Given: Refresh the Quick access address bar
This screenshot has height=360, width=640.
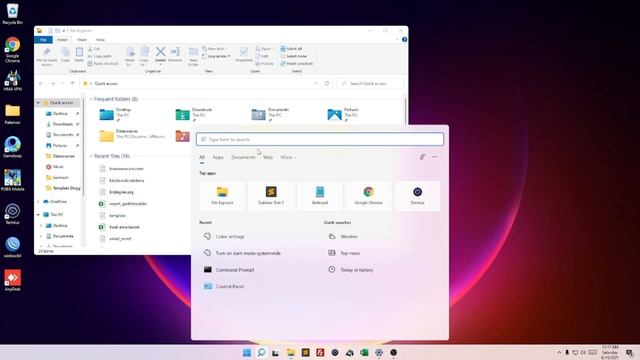Looking at the screenshot, I should tap(327, 83).
